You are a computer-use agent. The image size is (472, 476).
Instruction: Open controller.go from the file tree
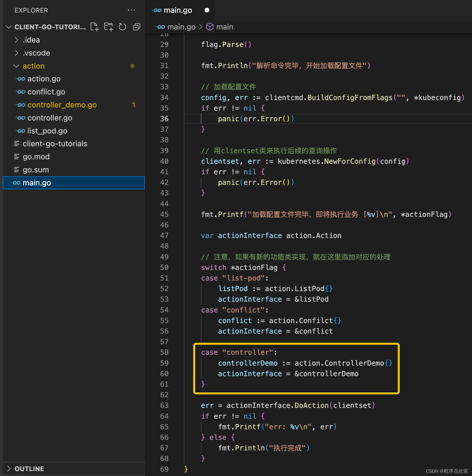click(x=50, y=118)
